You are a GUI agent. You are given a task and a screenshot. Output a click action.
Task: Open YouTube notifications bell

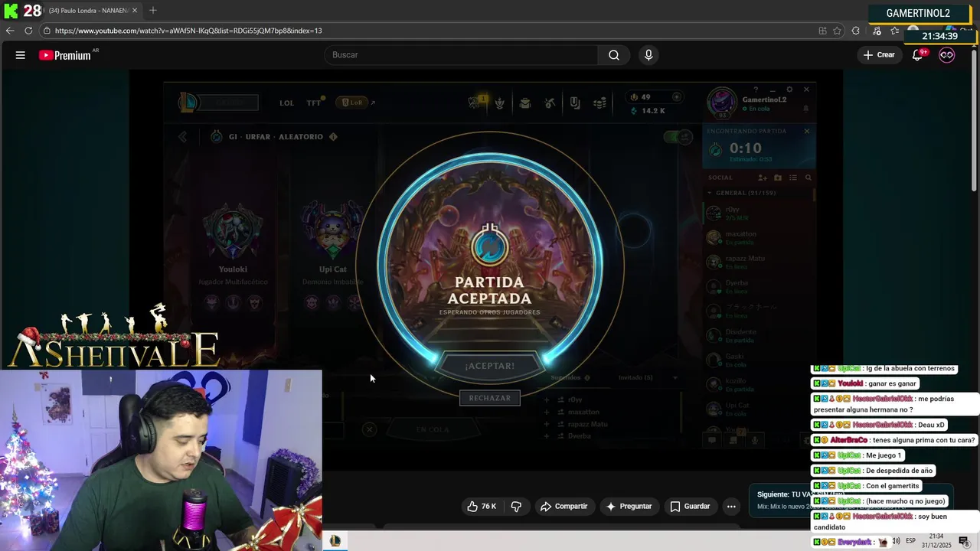pyautogui.click(x=918, y=55)
